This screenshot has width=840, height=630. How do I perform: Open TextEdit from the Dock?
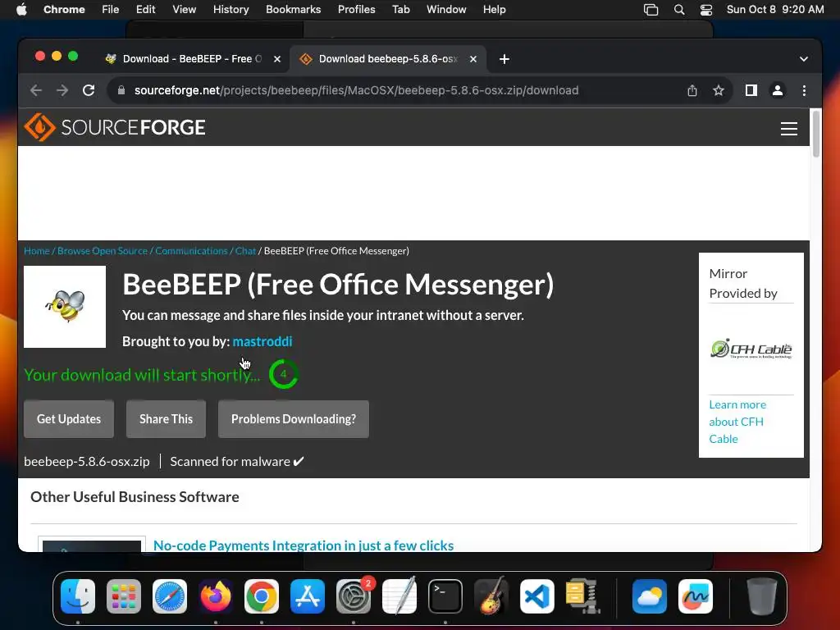coord(399,596)
